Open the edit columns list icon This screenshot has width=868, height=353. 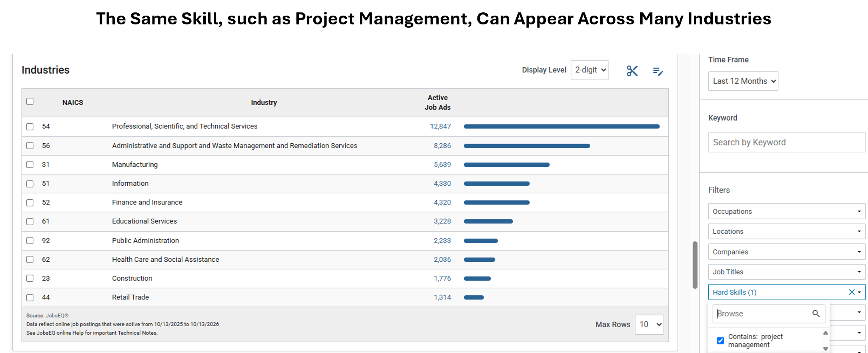click(x=658, y=71)
